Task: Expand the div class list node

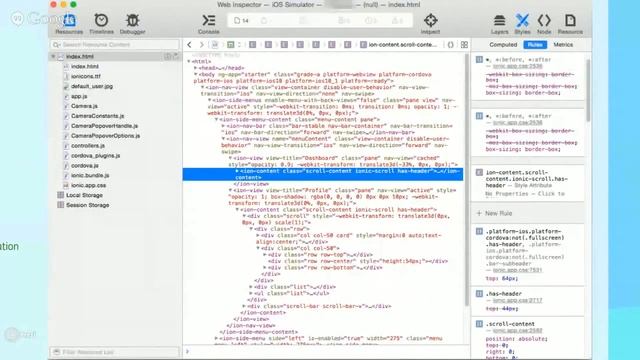Action: pyautogui.click(x=251, y=287)
